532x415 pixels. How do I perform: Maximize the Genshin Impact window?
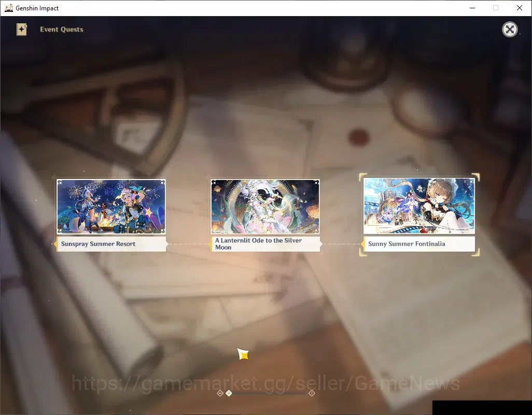496,8
